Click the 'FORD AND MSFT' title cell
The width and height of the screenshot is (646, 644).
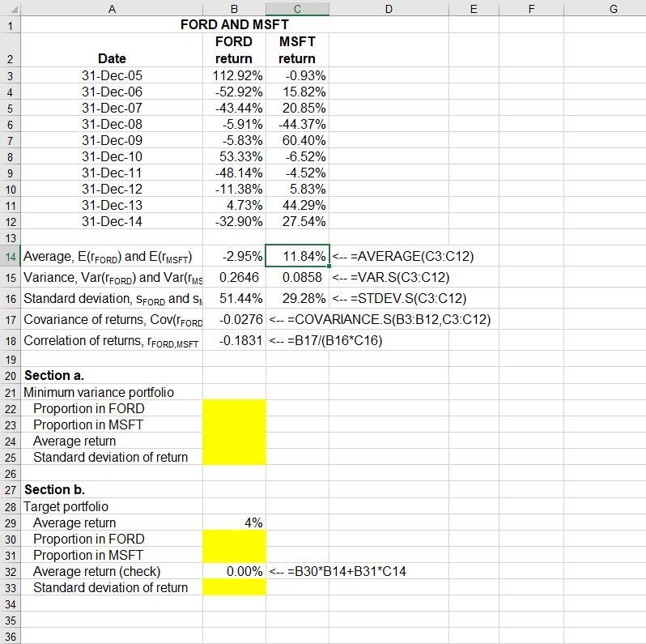click(234, 25)
